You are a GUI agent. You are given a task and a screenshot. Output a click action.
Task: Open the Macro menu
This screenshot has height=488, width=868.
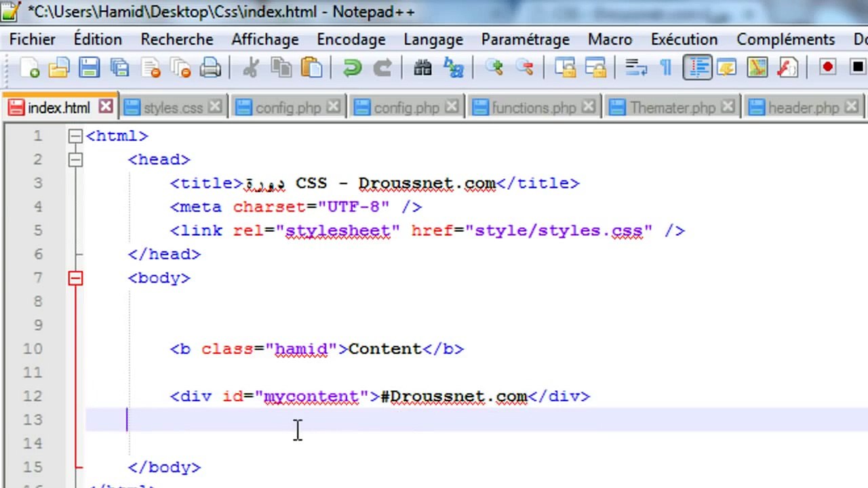(610, 39)
